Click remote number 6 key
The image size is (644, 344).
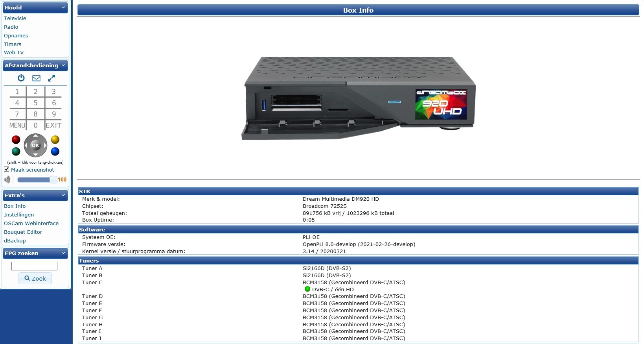(54, 103)
